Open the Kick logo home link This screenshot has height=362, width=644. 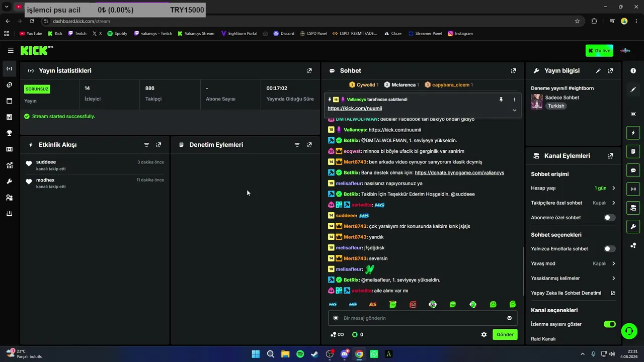point(36,50)
